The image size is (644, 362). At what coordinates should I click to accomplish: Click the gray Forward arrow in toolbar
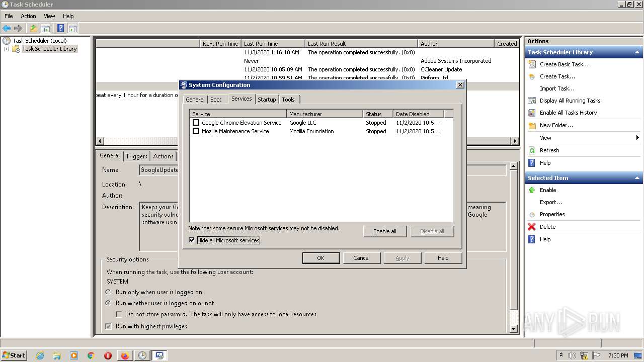(18, 29)
